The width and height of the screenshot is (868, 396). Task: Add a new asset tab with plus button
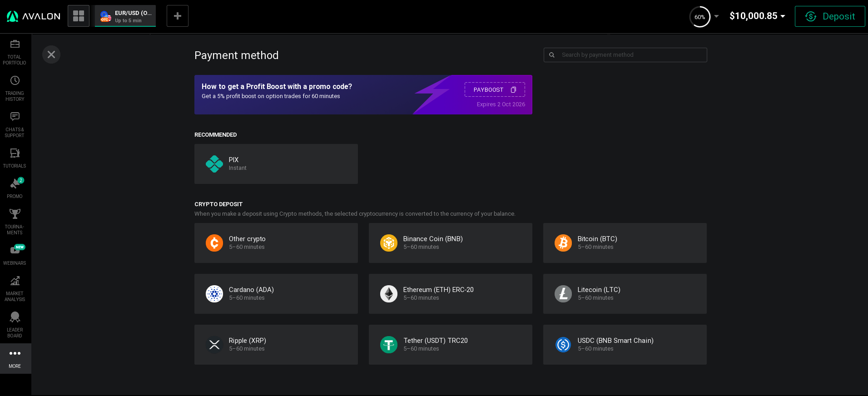pyautogui.click(x=178, y=16)
